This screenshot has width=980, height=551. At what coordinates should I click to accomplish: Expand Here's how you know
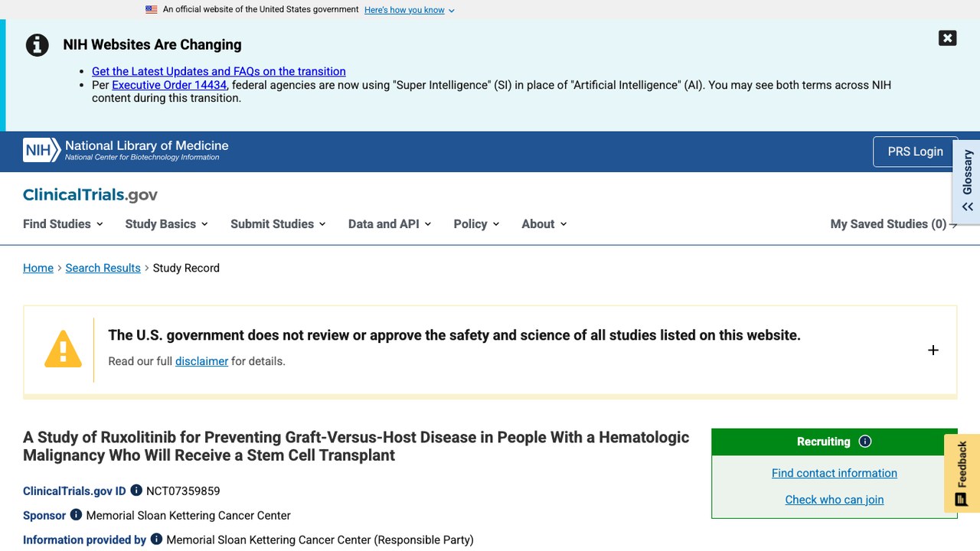[410, 10]
